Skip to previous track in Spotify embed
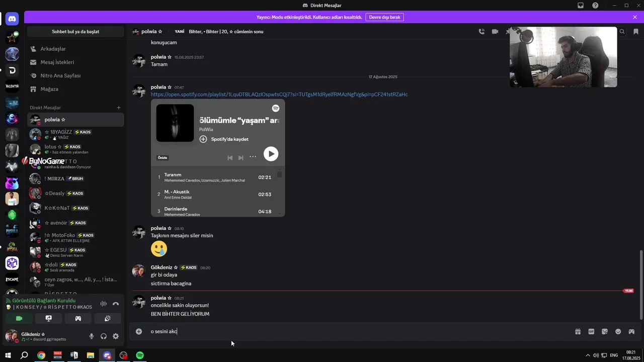Screen dimensions: 644x362 (x=230, y=157)
